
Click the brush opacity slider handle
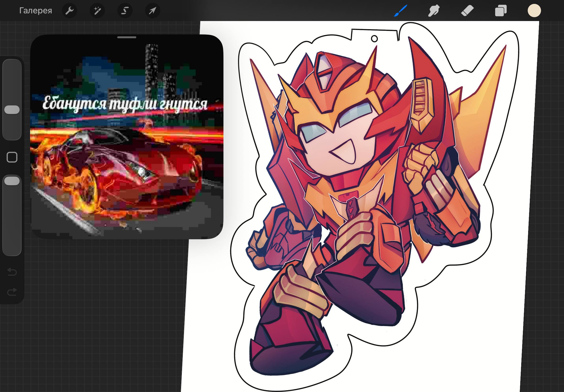tap(12, 181)
